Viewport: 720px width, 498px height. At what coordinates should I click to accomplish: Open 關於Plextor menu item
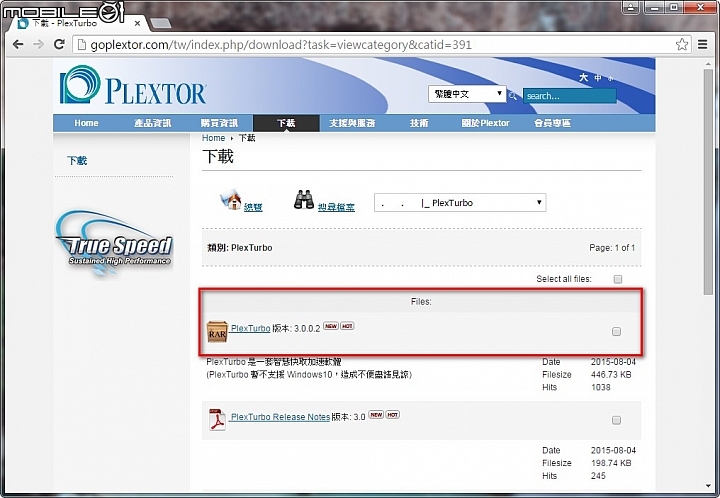click(x=485, y=123)
